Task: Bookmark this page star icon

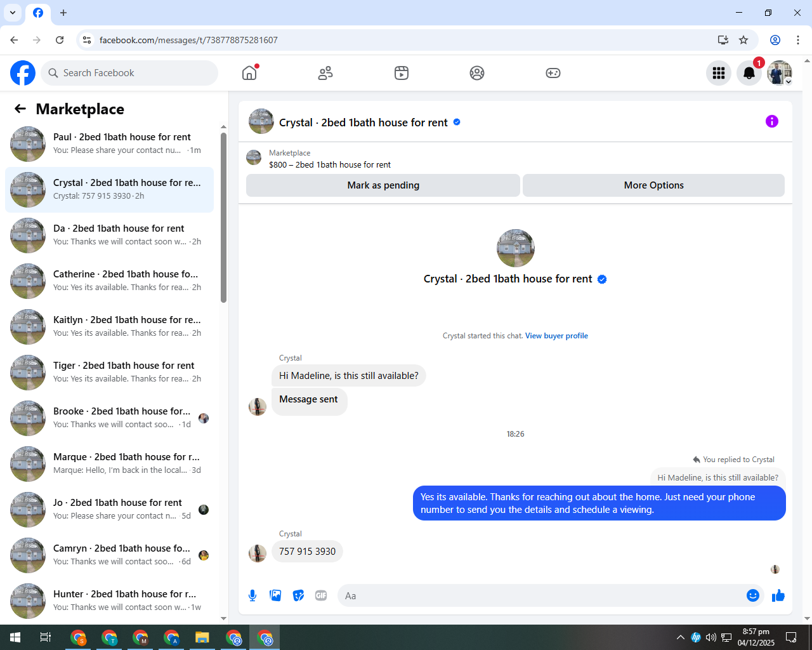Action: [743, 40]
